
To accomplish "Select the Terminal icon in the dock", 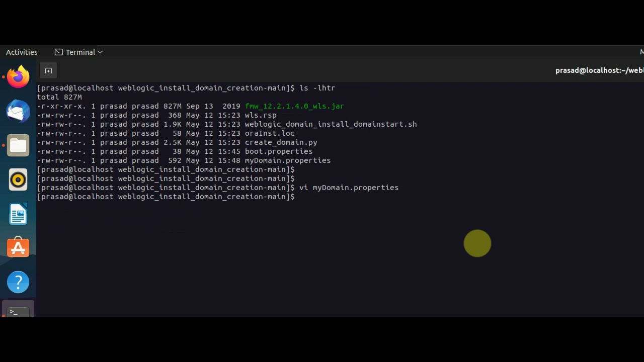I will point(18,310).
